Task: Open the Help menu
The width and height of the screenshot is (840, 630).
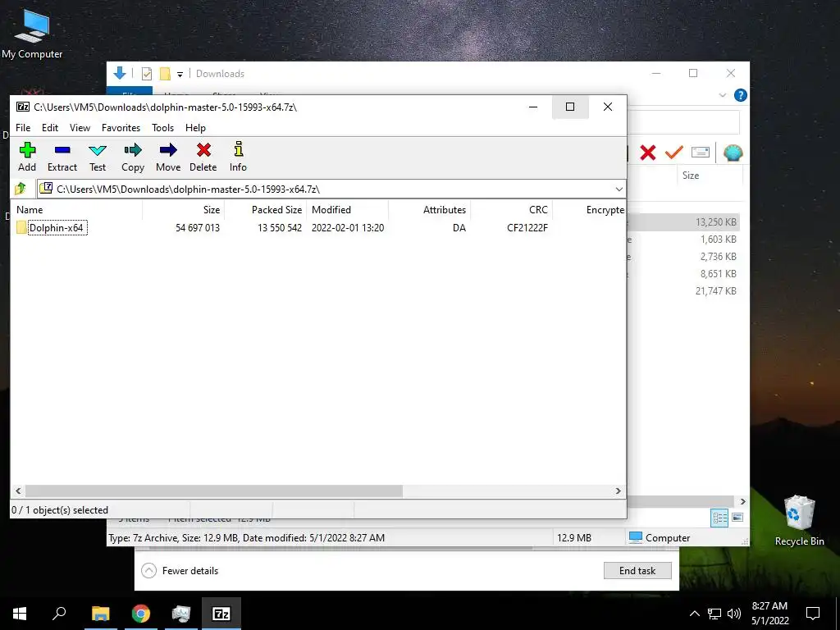Action: pos(195,127)
